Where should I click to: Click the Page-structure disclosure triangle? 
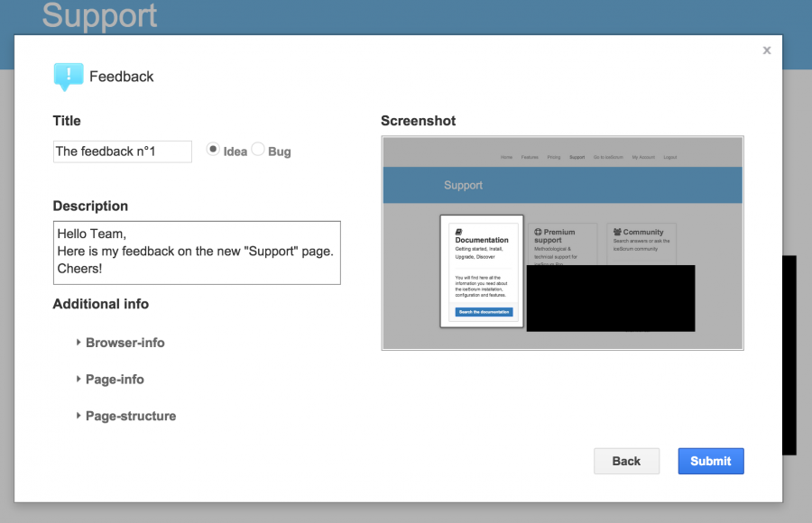coord(78,416)
